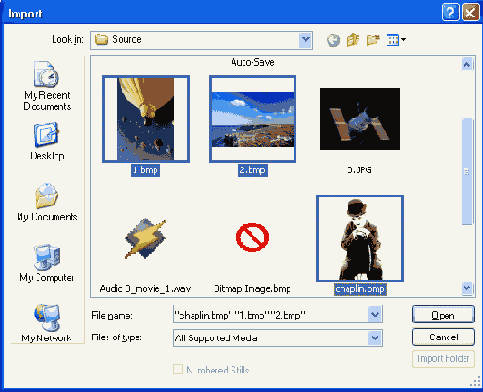
Task: Click the file list vertical scrollbar thumb
Action: pyautogui.click(x=467, y=171)
